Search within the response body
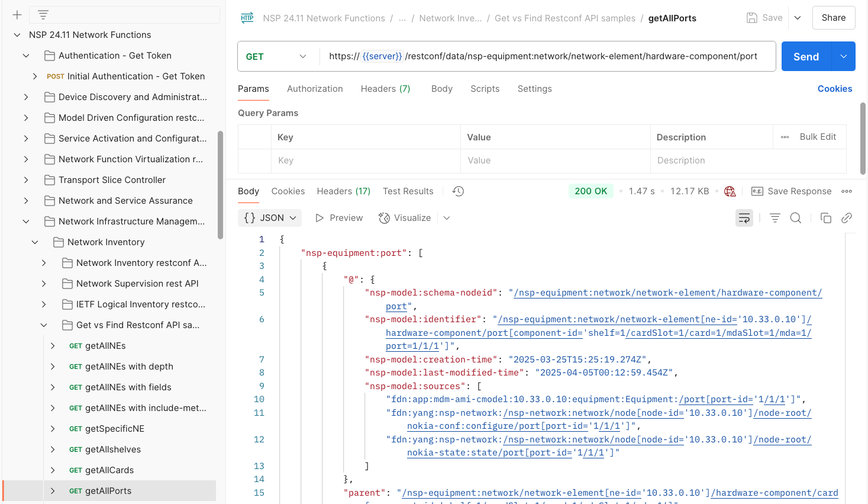Viewport: 868px width, 504px height. 796,218
